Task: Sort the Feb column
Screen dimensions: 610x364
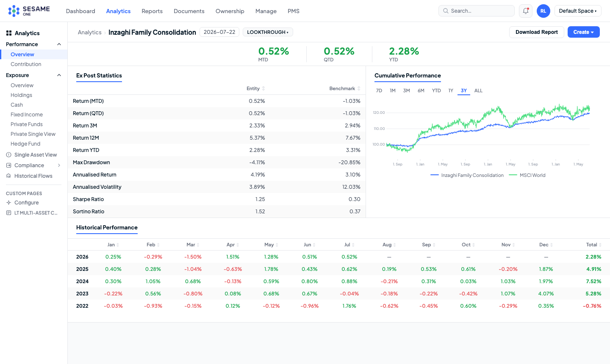Action: pyautogui.click(x=158, y=245)
